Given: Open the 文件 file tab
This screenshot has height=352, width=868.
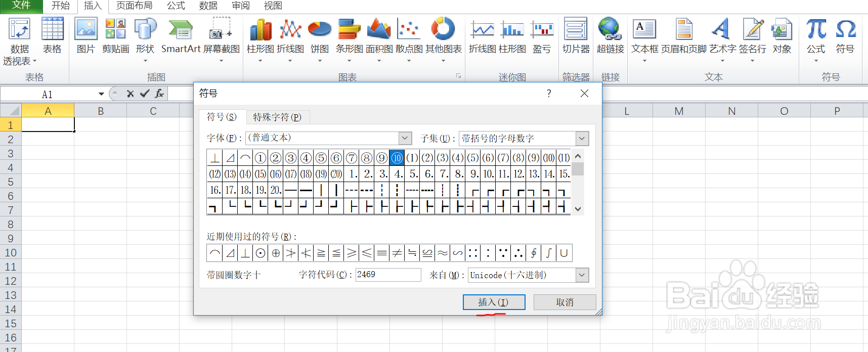Looking at the screenshot, I should 21,6.
